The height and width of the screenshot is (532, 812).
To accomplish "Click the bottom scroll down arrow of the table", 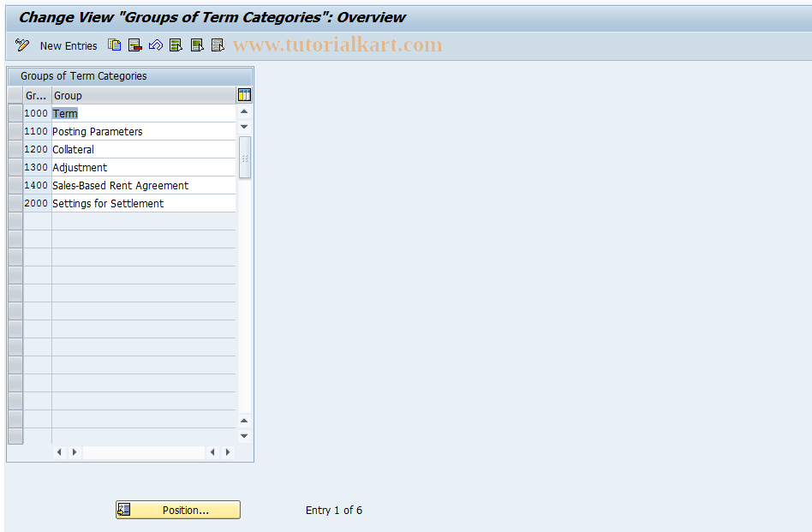I will [244, 436].
